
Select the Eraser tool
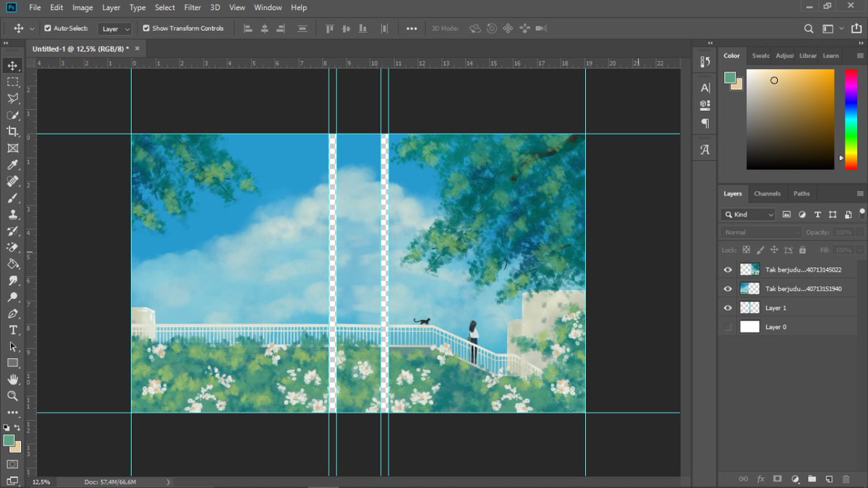click(12, 248)
